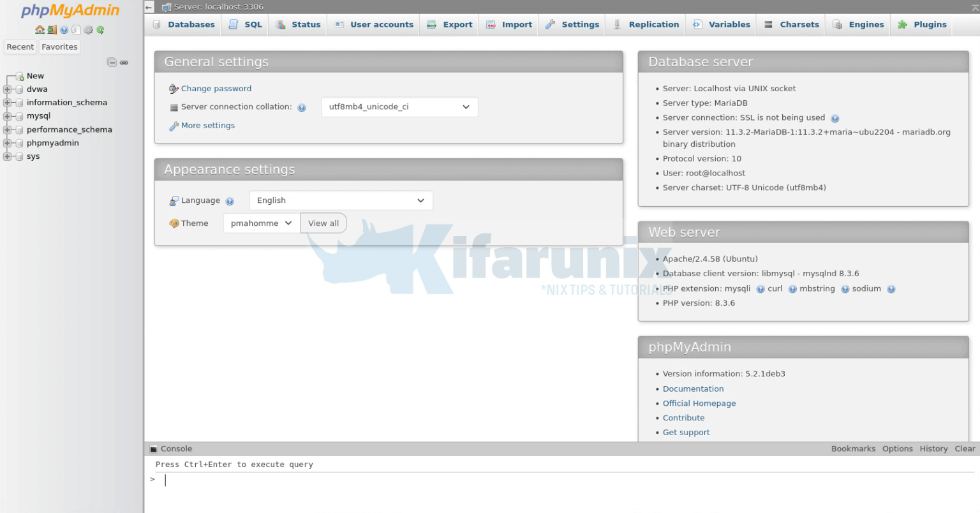Expand the mysql database tree item

tap(7, 116)
